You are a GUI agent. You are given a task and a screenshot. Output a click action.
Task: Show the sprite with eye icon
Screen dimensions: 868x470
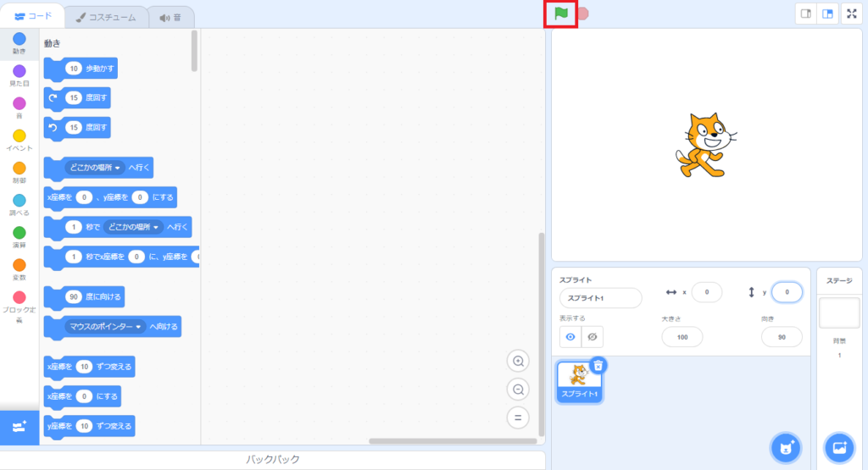(570, 337)
